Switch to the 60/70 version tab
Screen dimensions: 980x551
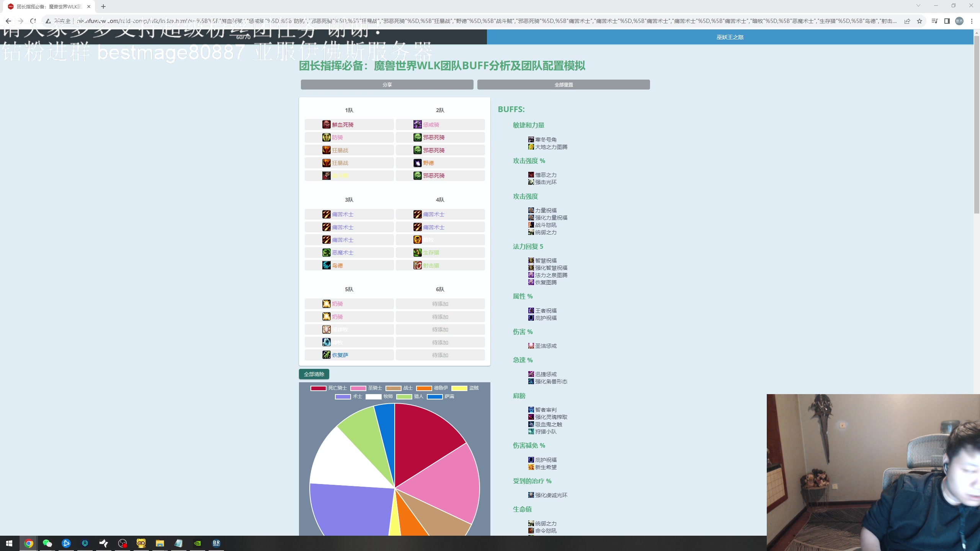pos(243,37)
